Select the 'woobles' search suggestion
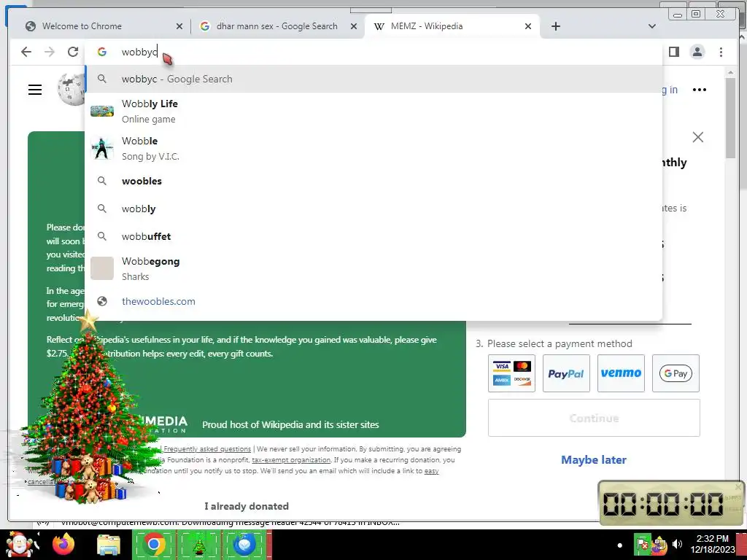This screenshot has height=560, width=747. point(373,181)
